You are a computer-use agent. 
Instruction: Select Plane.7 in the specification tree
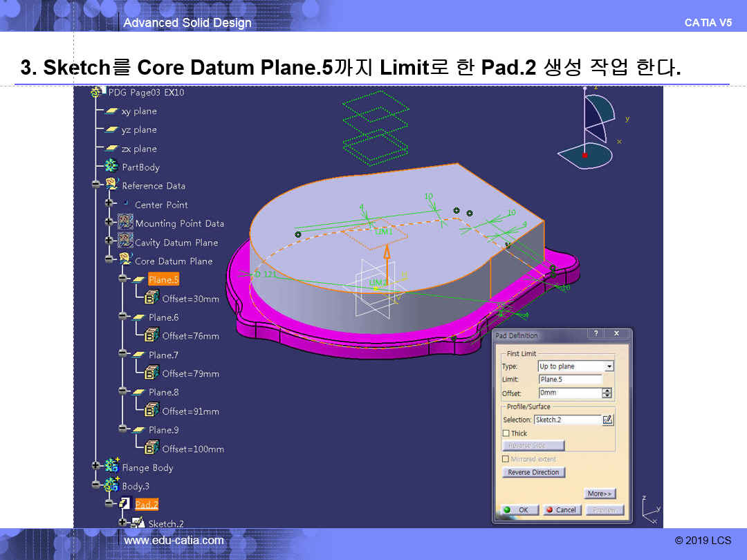[163, 355]
